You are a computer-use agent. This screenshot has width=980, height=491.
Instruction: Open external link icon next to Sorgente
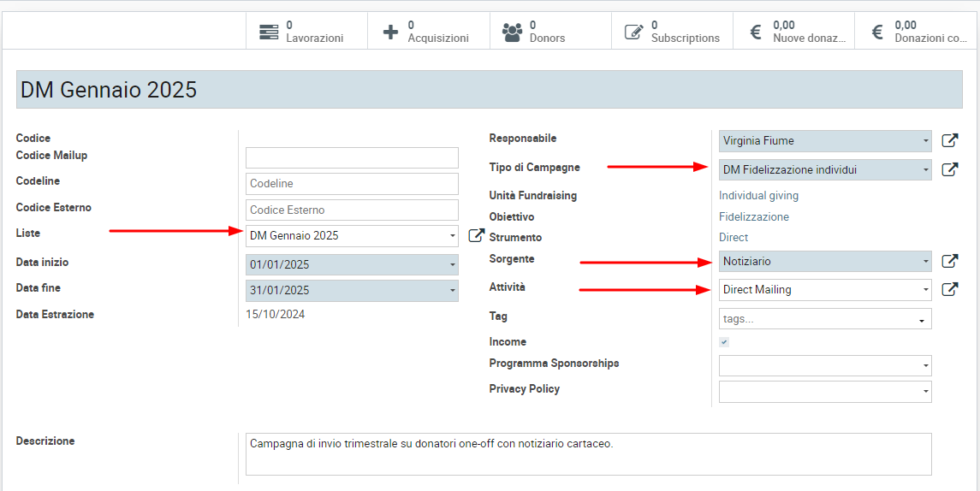(x=949, y=262)
